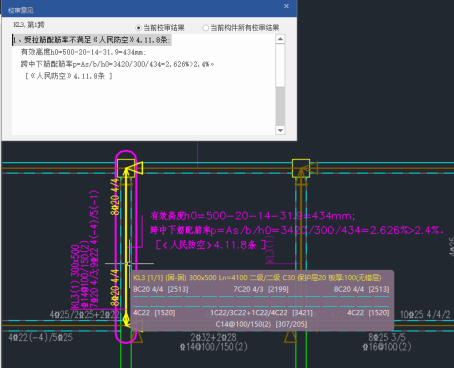
Task: Click the yellow triangle marker at left column
Action: coord(138,168)
